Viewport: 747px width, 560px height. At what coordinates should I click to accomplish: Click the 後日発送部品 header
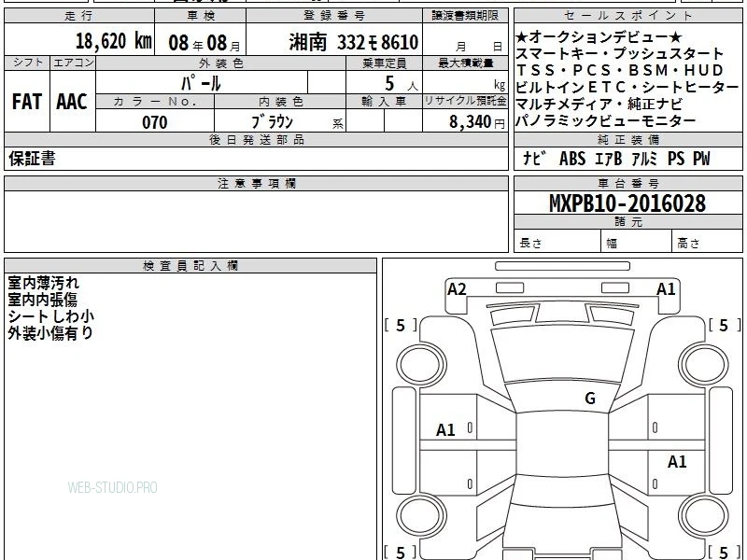coord(256,139)
